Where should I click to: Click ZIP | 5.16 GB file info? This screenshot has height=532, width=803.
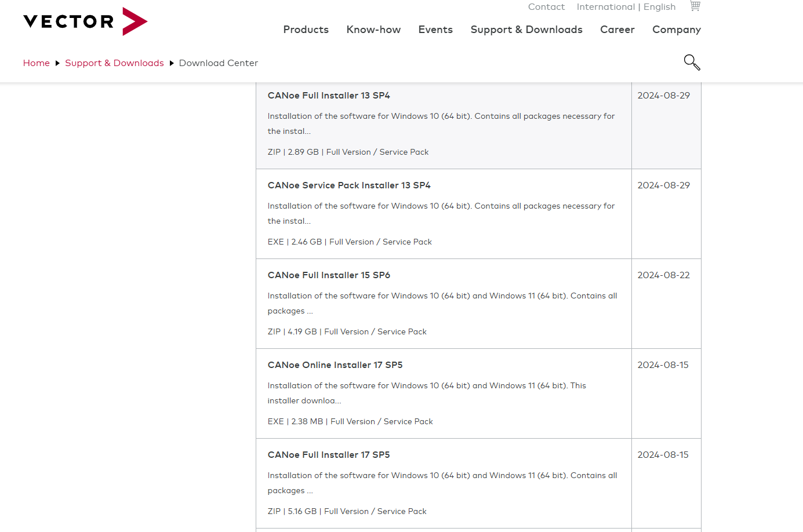click(347, 511)
